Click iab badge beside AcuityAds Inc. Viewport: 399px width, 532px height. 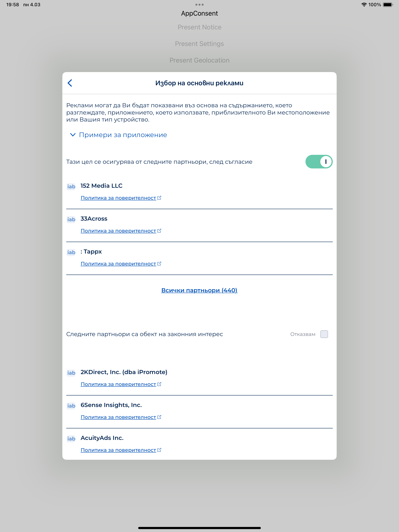(x=71, y=439)
